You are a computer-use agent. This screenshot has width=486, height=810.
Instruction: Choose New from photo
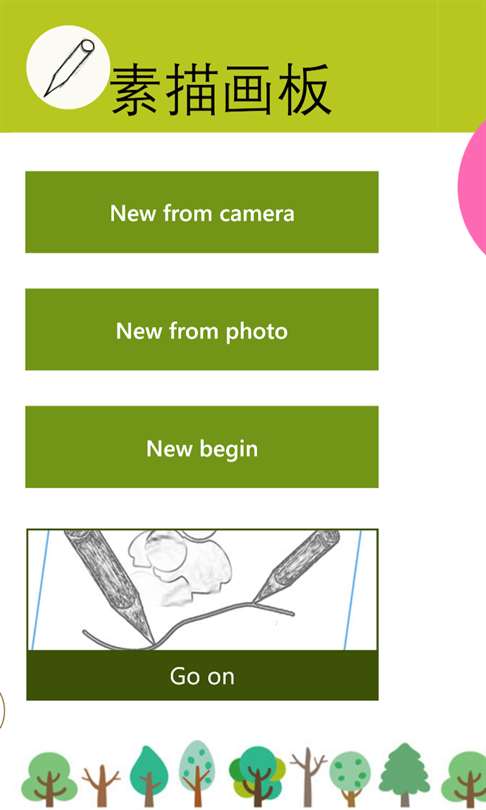click(x=202, y=330)
